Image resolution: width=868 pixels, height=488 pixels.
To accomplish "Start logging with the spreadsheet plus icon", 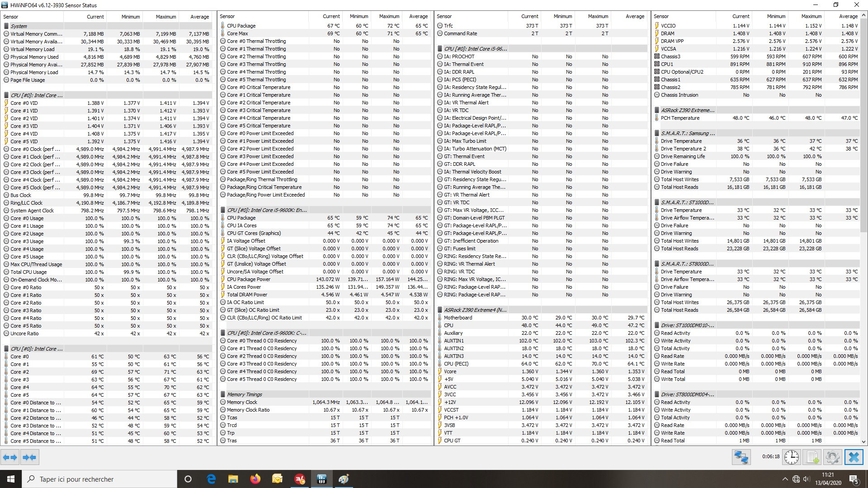I will pyautogui.click(x=812, y=457).
